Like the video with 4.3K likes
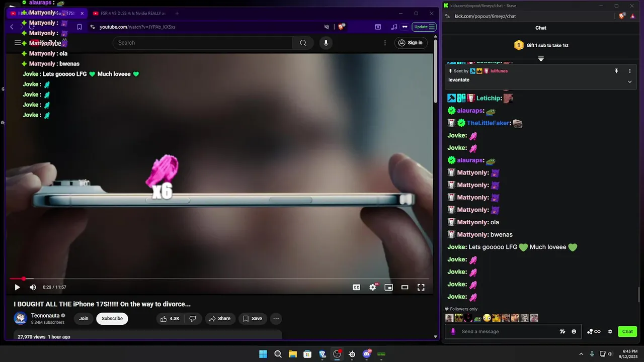The width and height of the screenshot is (644, 362). click(170, 318)
